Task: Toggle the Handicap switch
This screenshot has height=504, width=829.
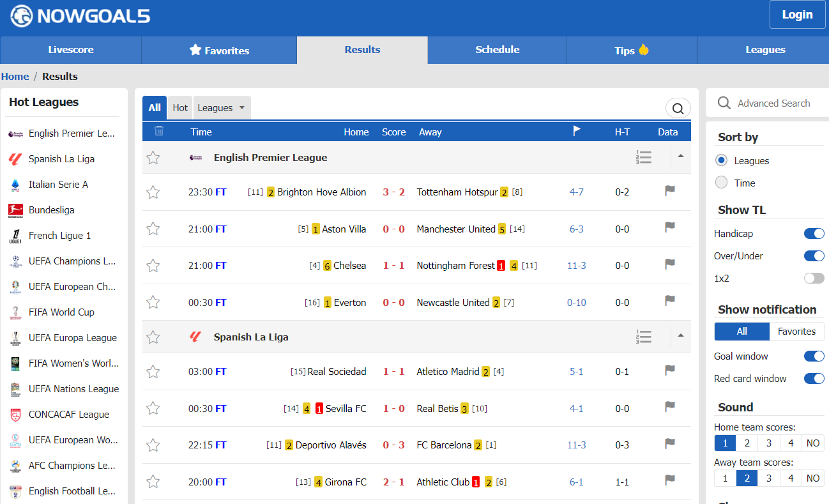Action: pyautogui.click(x=814, y=234)
